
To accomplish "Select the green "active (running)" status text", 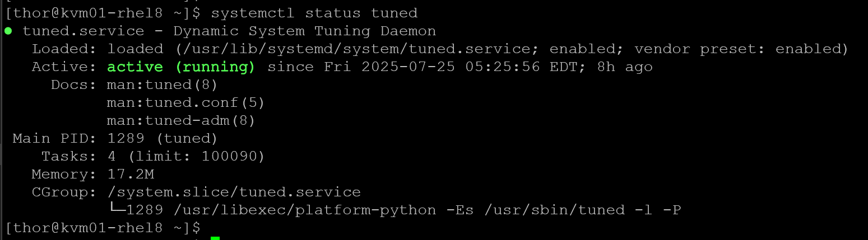I will click(181, 67).
